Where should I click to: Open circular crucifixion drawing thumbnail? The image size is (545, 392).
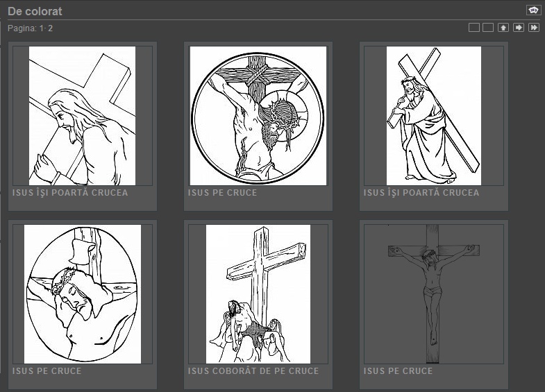tap(258, 115)
